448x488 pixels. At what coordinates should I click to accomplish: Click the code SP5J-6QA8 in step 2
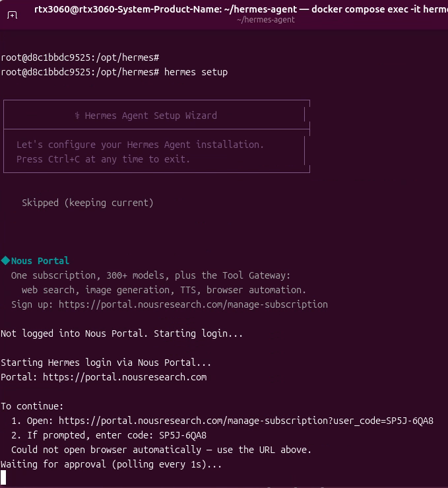click(x=183, y=435)
